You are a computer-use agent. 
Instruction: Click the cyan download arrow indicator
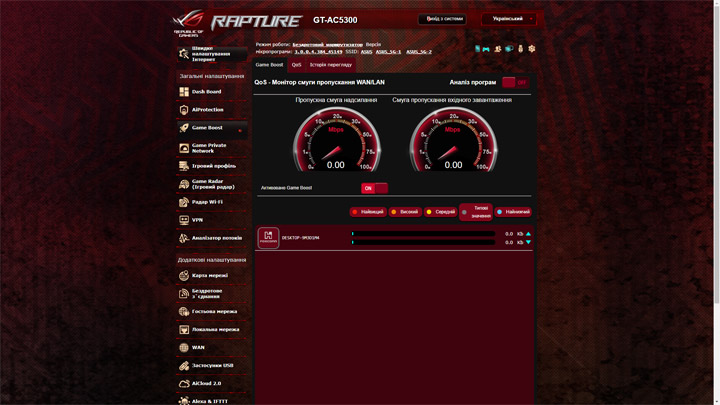tap(528, 242)
